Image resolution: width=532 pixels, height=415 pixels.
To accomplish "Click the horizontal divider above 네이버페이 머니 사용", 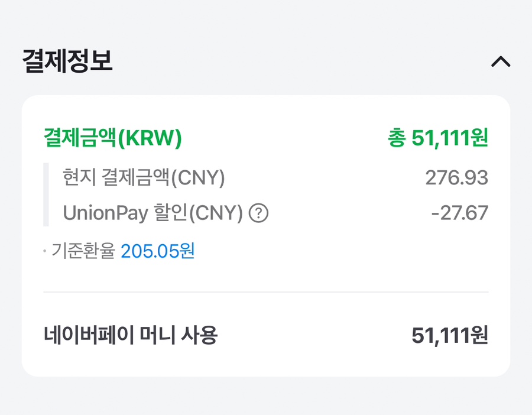I will coord(266,292).
